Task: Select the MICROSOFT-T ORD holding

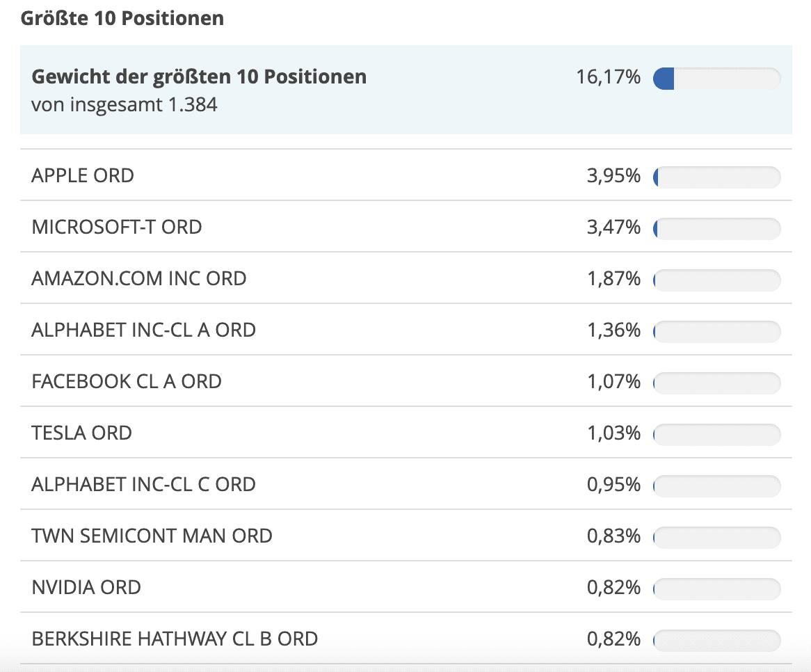Action: tap(117, 227)
